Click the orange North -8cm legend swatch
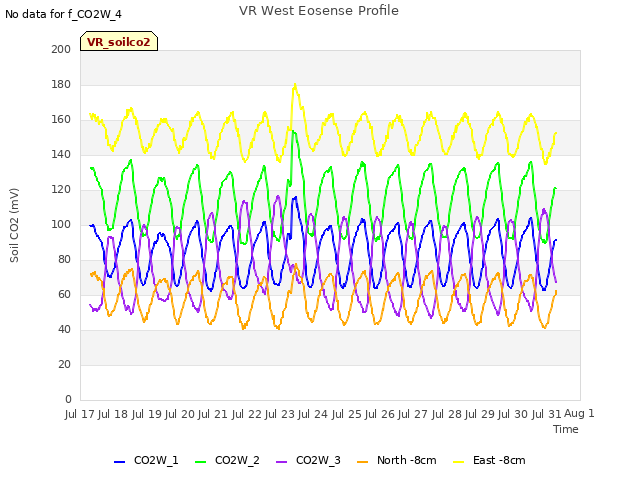This screenshot has width=640, height=480. click(362, 462)
